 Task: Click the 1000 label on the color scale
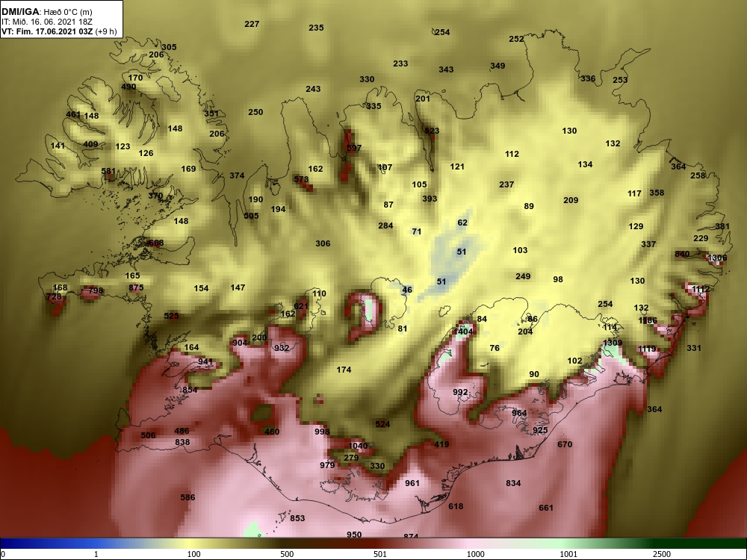pyautogui.click(x=475, y=554)
